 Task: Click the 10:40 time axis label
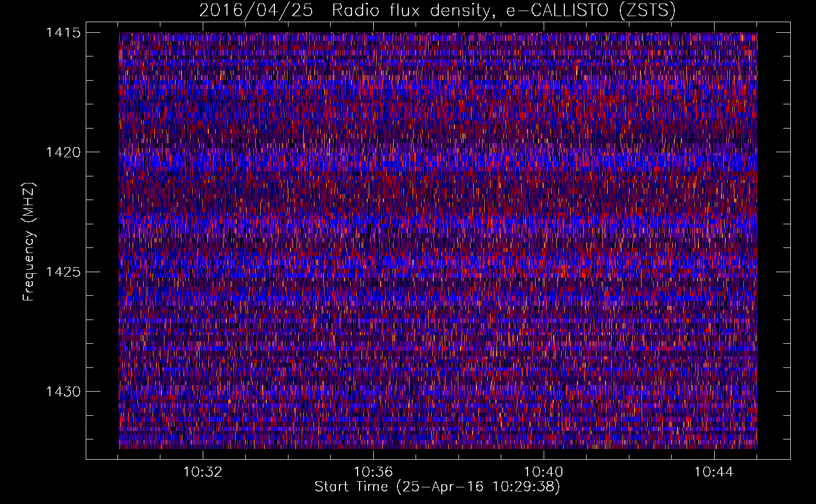pyautogui.click(x=544, y=472)
